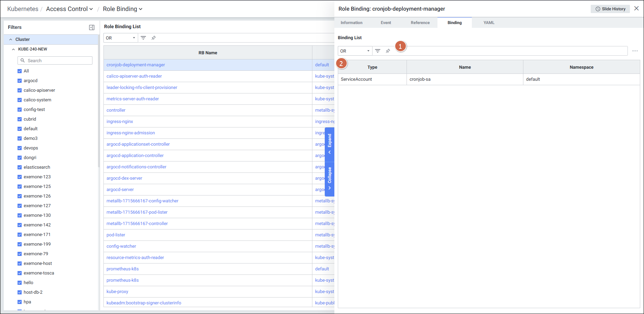The height and width of the screenshot is (314, 644).
Task: Click pin icon in Role Binding List toolbar
Action: [154, 38]
